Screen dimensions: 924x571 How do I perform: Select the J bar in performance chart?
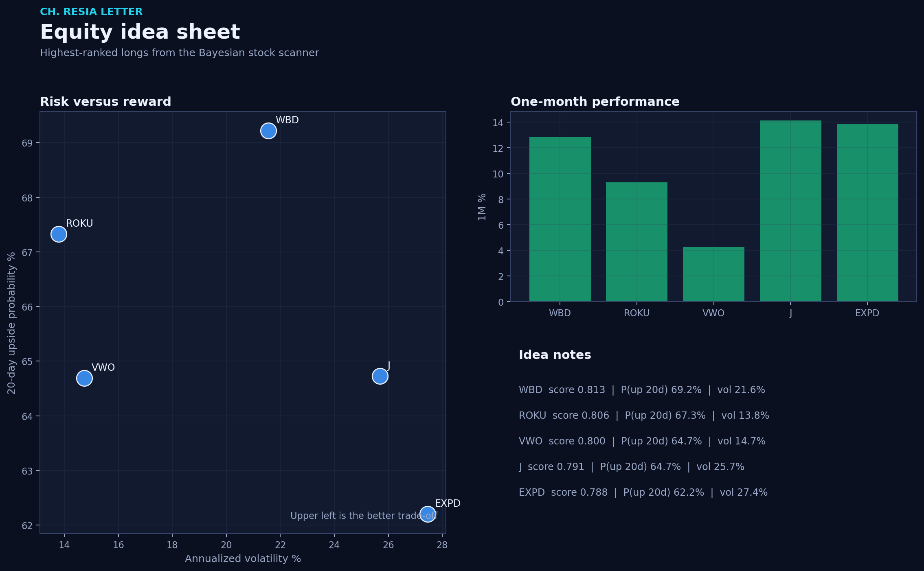(790, 211)
